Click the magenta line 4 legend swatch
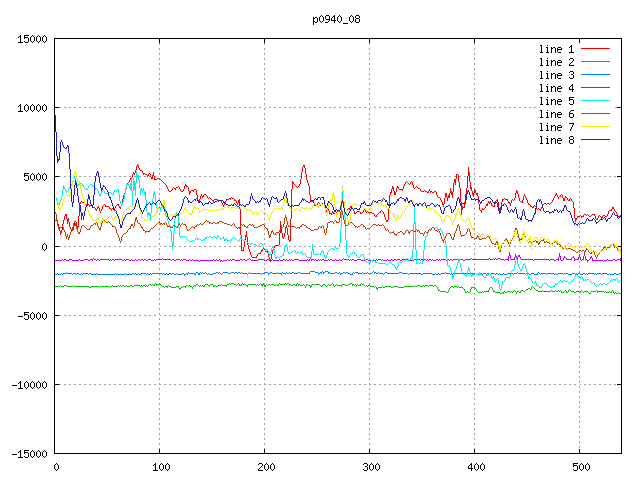 (x=596, y=88)
